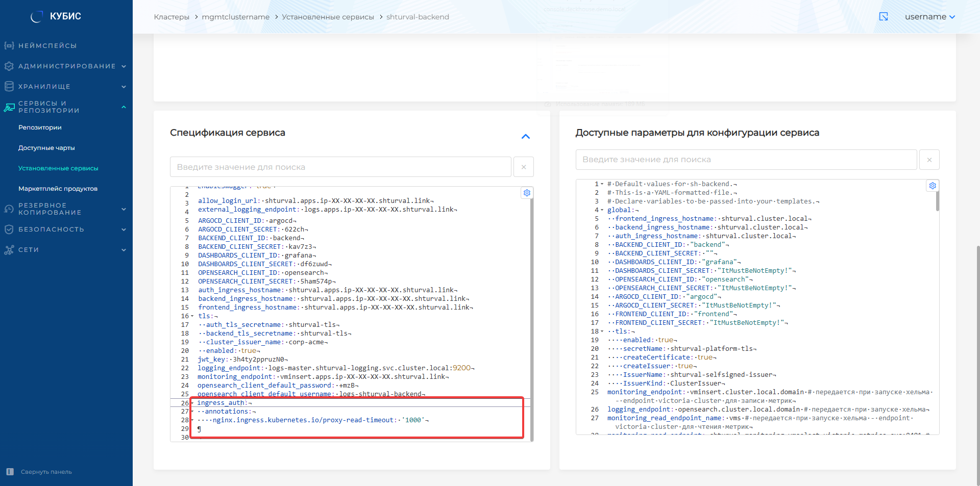980x486 pixels.
Task: Collapse the sidebar with Свернуть панель
Action: pos(46,472)
